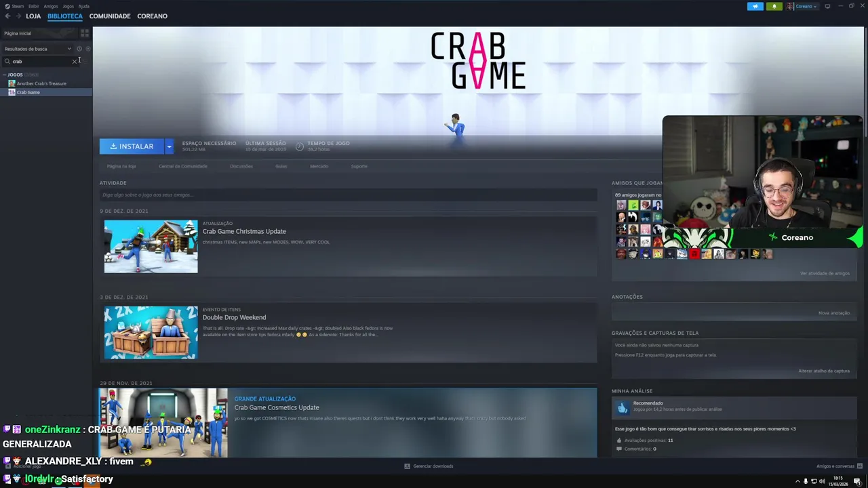Click the play time clock icon

point(300,146)
